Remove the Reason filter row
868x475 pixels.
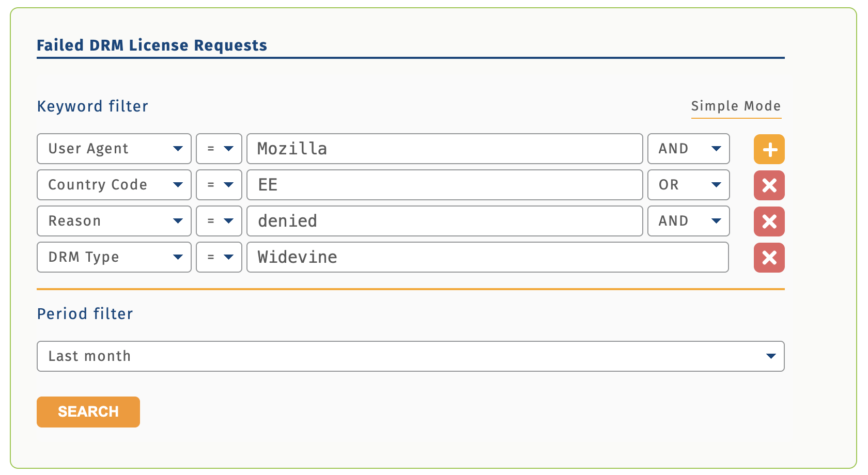(769, 221)
